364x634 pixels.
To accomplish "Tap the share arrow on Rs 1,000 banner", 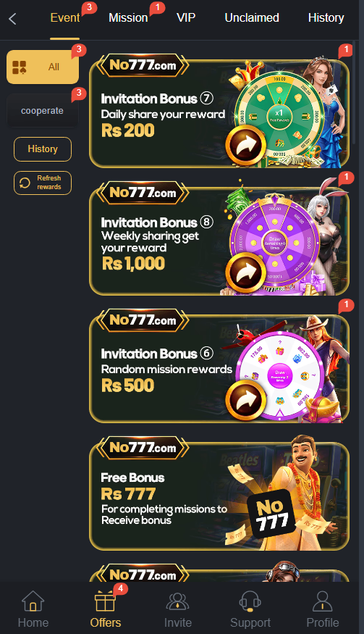I will point(245,273).
